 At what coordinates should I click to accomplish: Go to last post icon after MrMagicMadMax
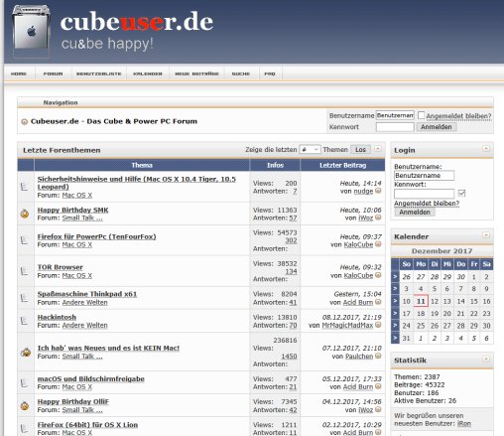click(x=378, y=325)
